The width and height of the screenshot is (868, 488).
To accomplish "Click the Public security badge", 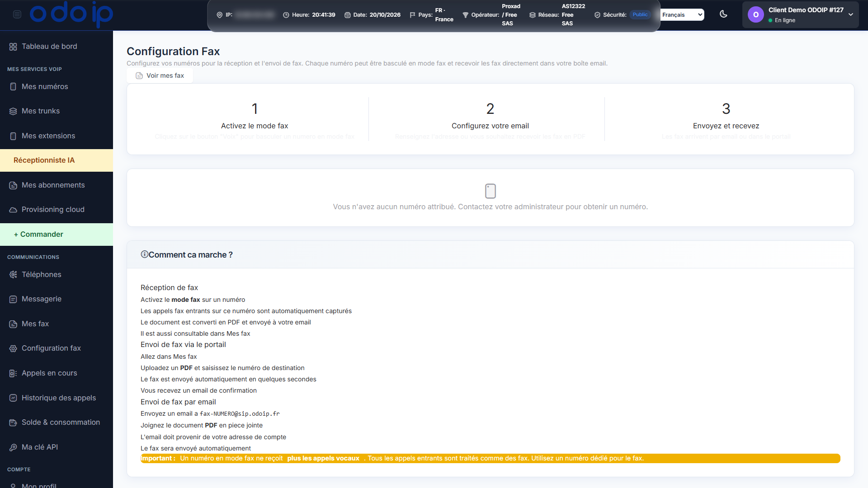I will click(x=640, y=14).
